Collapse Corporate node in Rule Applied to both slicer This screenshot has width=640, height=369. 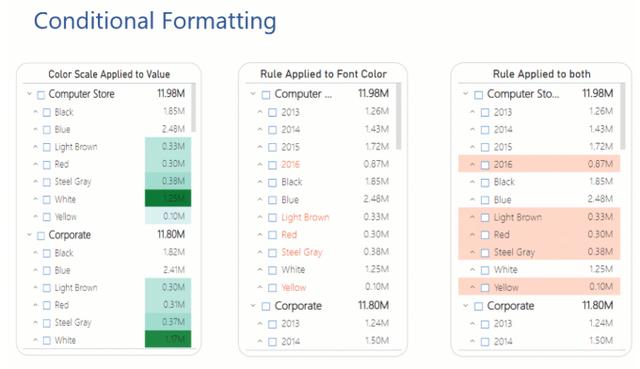465,305
